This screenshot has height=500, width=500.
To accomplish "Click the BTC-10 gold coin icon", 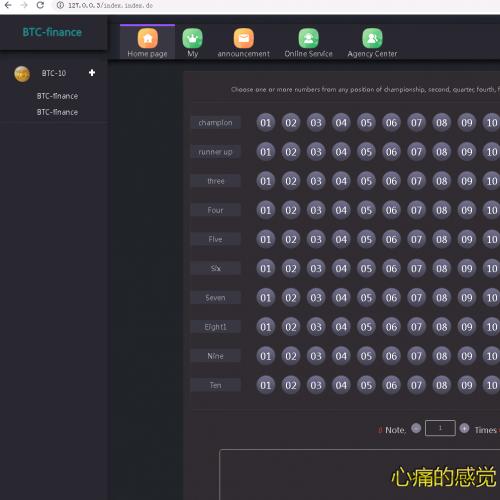I will (22, 74).
